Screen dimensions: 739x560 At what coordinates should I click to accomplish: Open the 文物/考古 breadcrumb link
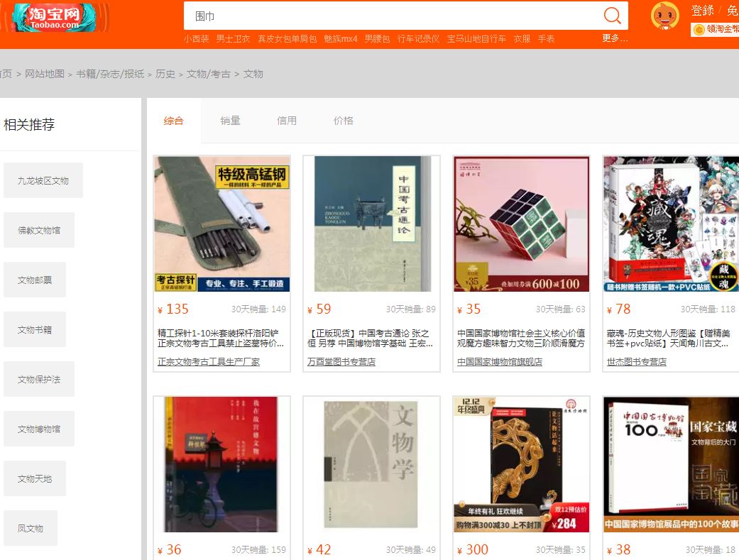(x=210, y=73)
